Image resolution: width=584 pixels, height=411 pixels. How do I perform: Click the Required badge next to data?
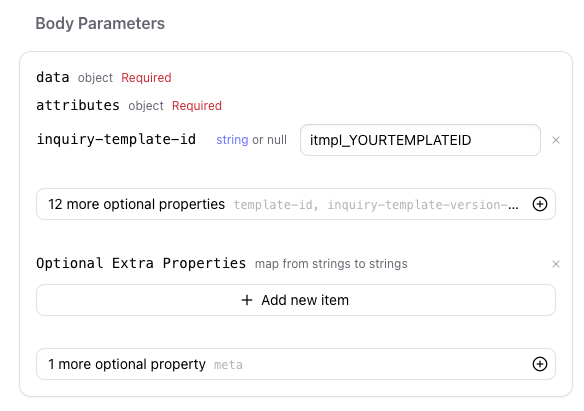(146, 78)
